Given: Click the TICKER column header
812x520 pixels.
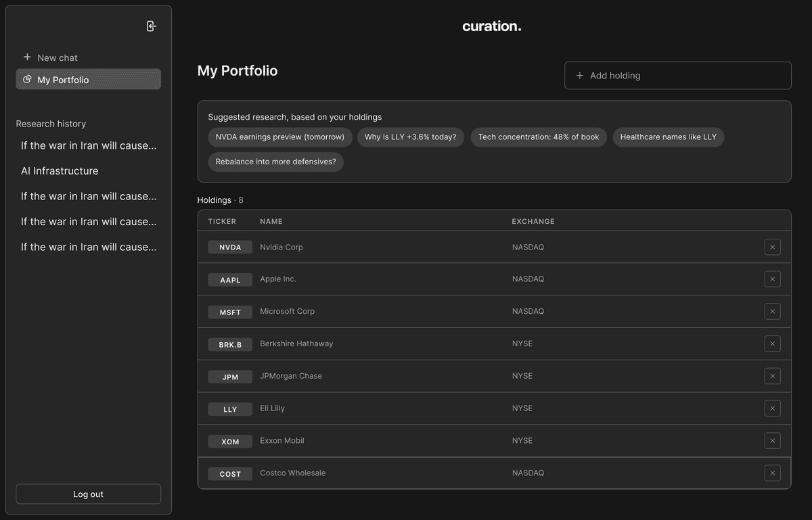Looking at the screenshot, I should coord(222,221).
